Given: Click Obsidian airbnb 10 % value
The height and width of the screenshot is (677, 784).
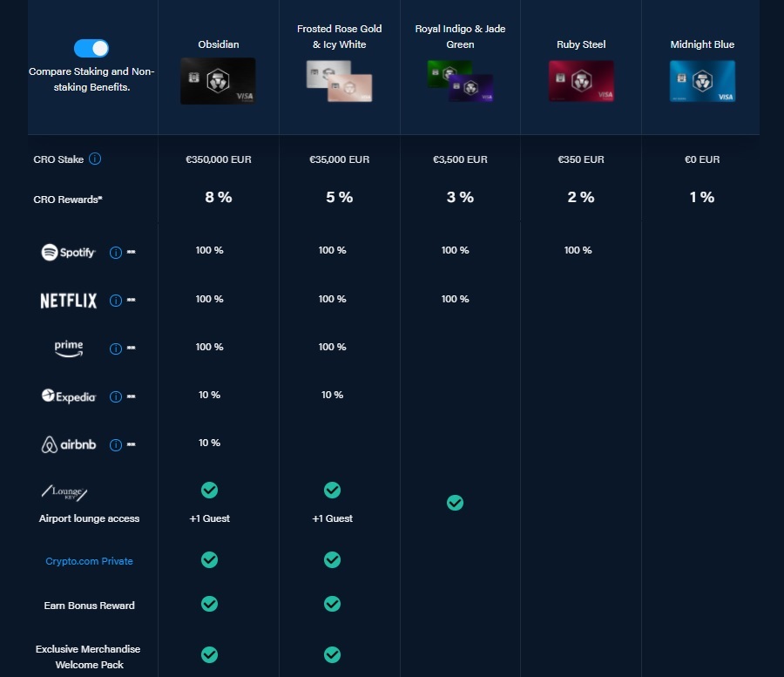Looking at the screenshot, I should (209, 443).
